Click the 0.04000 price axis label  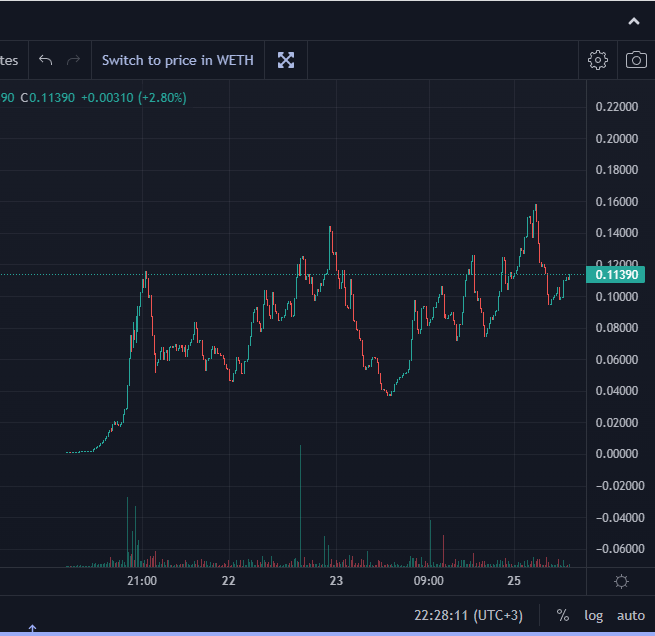(x=617, y=391)
